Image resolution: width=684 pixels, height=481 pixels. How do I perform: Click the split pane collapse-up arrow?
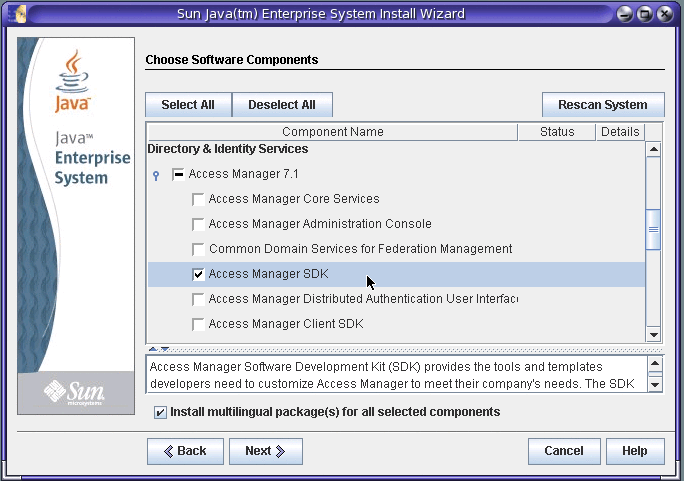coord(153,349)
